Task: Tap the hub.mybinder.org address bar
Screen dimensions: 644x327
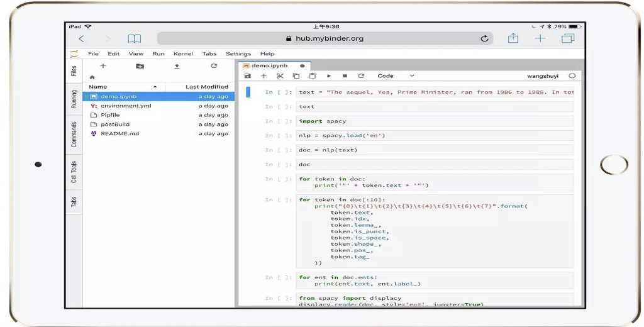Action: (x=325, y=38)
